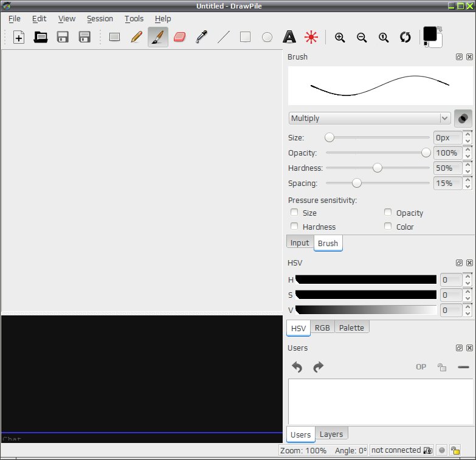The image size is (476, 460).
Task: Increase brush size with the up arrow
Action: tap(468, 134)
